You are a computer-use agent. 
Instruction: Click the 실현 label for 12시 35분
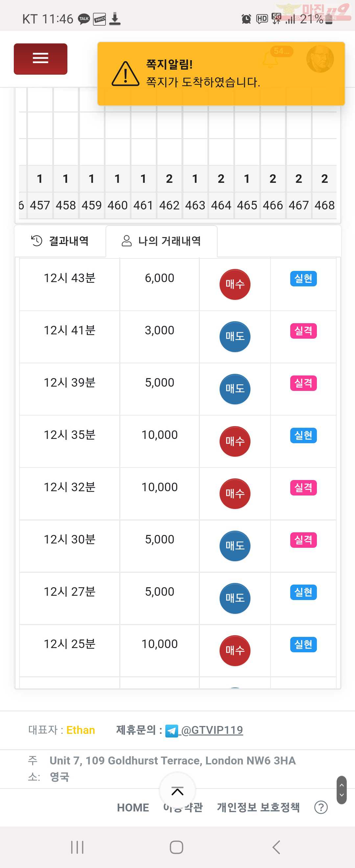(x=303, y=435)
